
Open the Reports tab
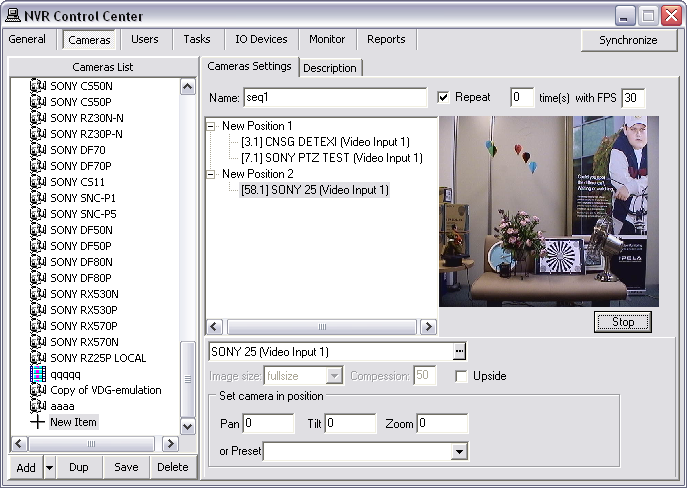(386, 39)
